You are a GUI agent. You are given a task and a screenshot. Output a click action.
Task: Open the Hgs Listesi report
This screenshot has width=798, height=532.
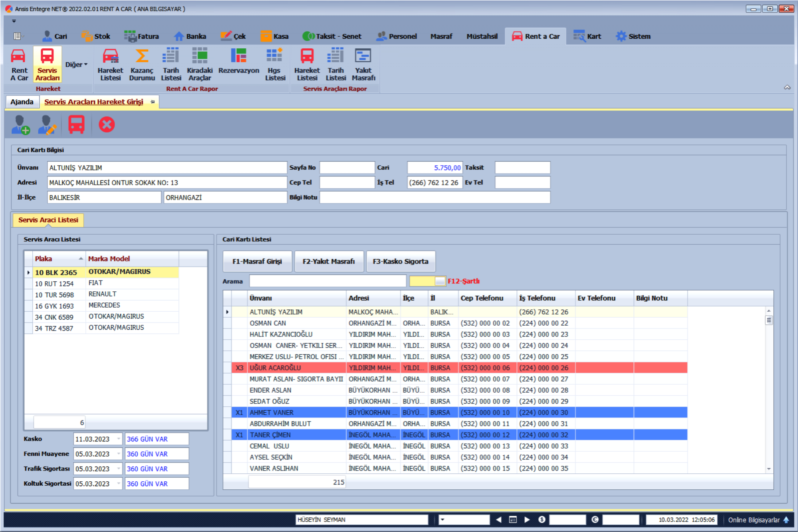pyautogui.click(x=275, y=64)
